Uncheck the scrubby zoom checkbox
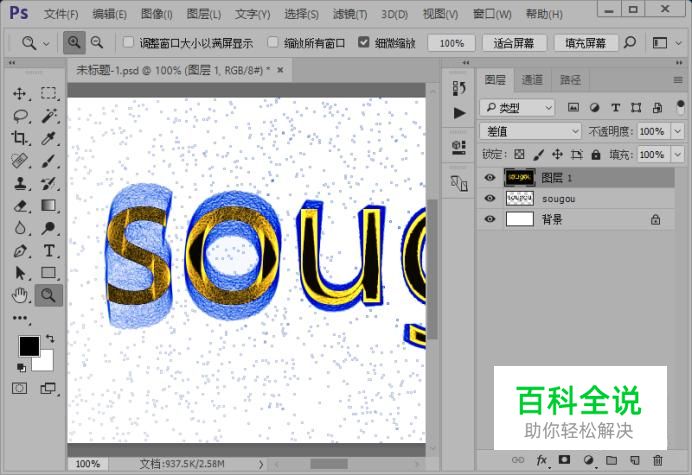 point(363,42)
